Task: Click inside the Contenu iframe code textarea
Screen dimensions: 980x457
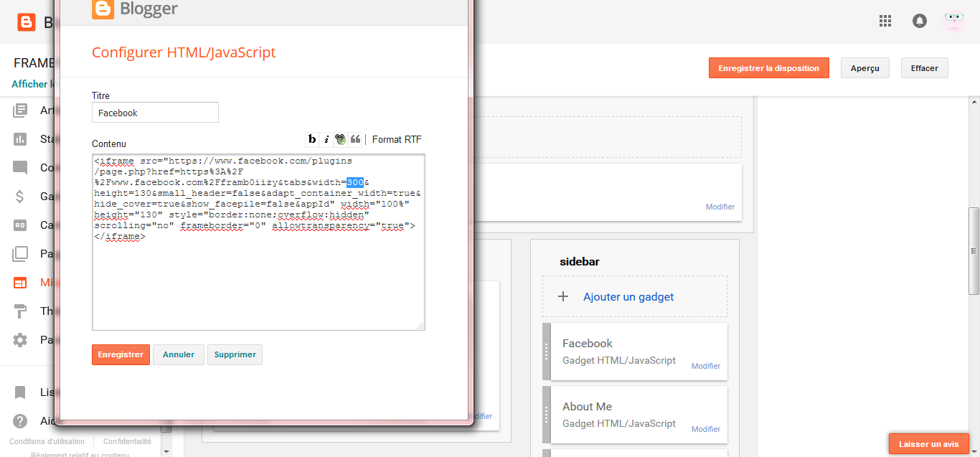Action: click(x=258, y=242)
